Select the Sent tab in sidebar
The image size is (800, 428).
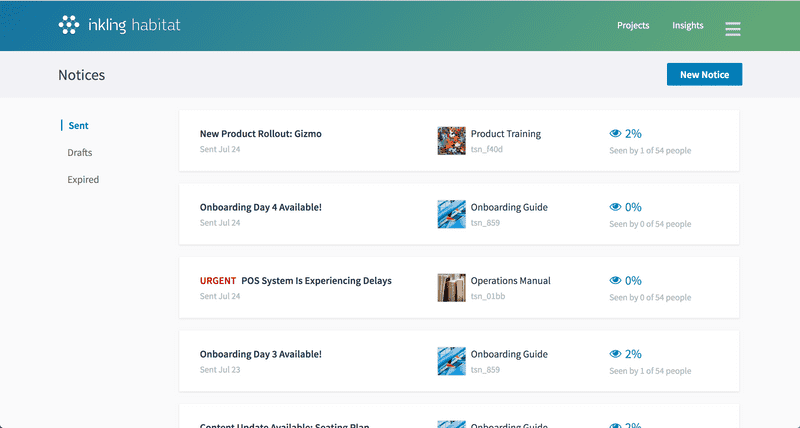point(78,125)
